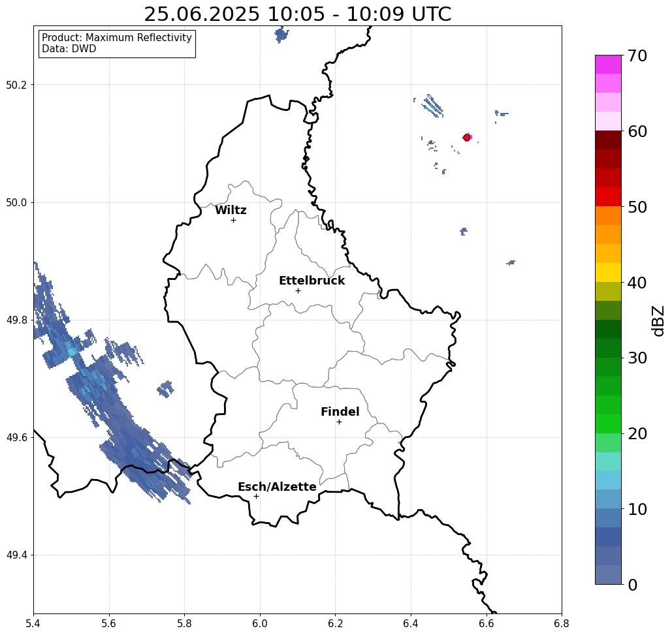Click the colorbar tick label 50
Viewport: 672px width, 635px height.
[x=637, y=207]
